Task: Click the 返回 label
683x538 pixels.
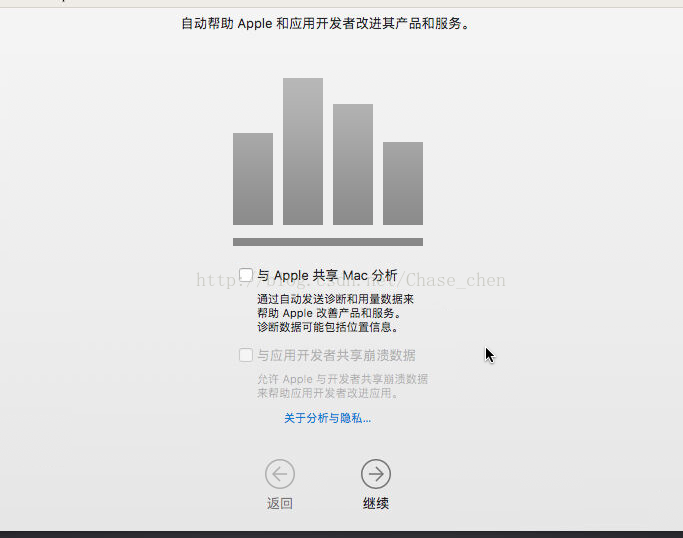Action: (x=280, y=504)
